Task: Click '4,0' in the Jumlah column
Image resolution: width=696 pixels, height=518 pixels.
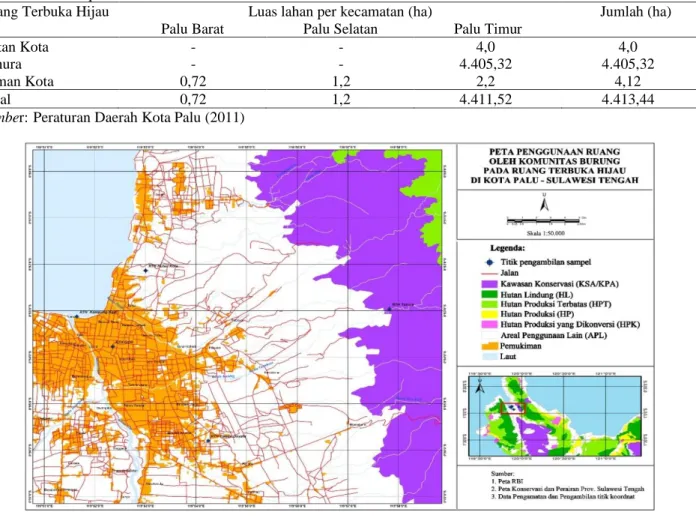Action: [x=628, y=47]
